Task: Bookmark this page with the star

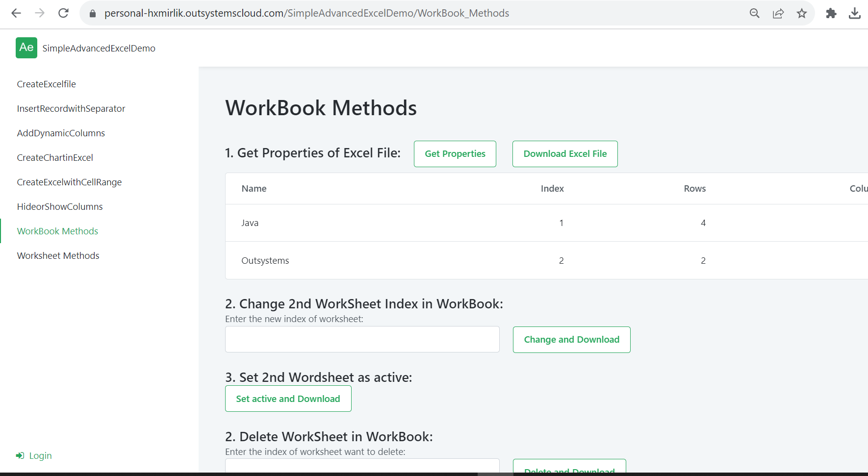Action: pyautogui.click(x=802, y=13)
